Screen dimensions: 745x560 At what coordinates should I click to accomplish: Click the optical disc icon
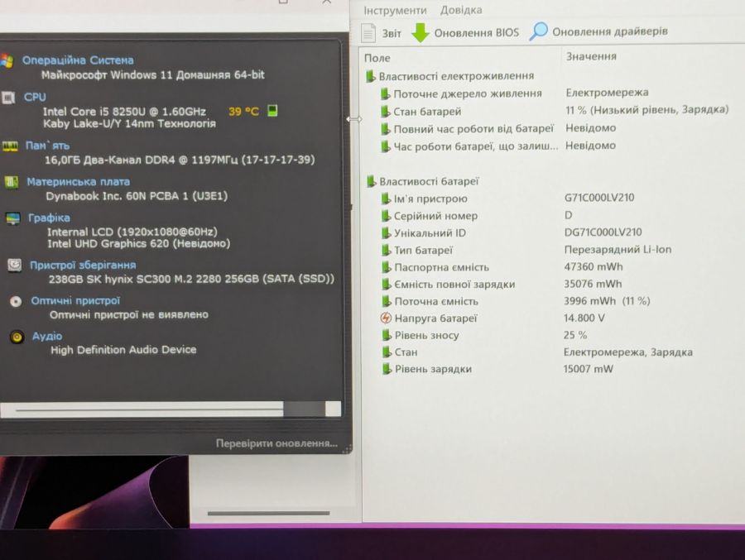click(x=16, y=301)
